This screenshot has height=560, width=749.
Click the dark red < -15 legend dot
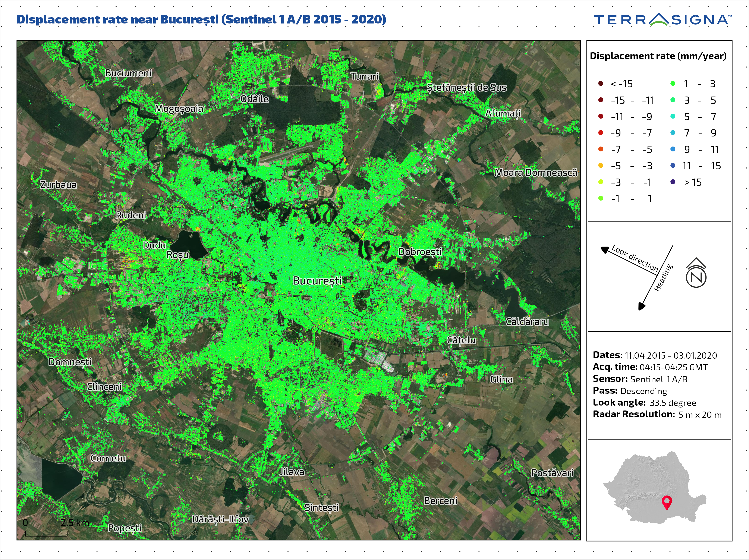601,84
